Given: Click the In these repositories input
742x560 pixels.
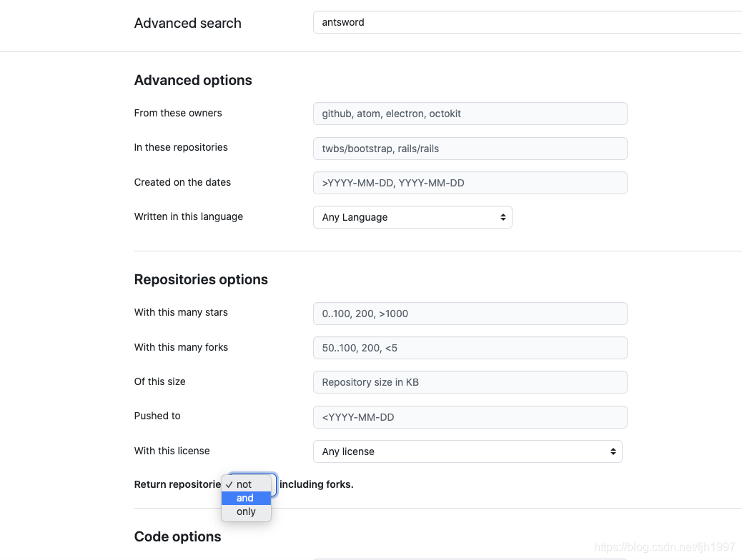Looking at the screenshot, I should 470,149.
